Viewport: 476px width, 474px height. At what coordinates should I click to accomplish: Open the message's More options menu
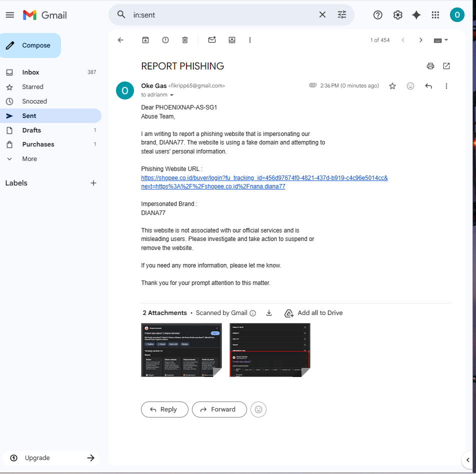(x=446, y=86)
